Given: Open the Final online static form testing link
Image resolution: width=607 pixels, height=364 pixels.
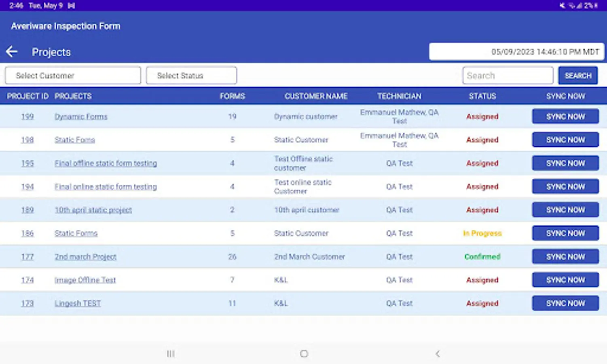Looking at the screenshot, I should click(106, 187).
